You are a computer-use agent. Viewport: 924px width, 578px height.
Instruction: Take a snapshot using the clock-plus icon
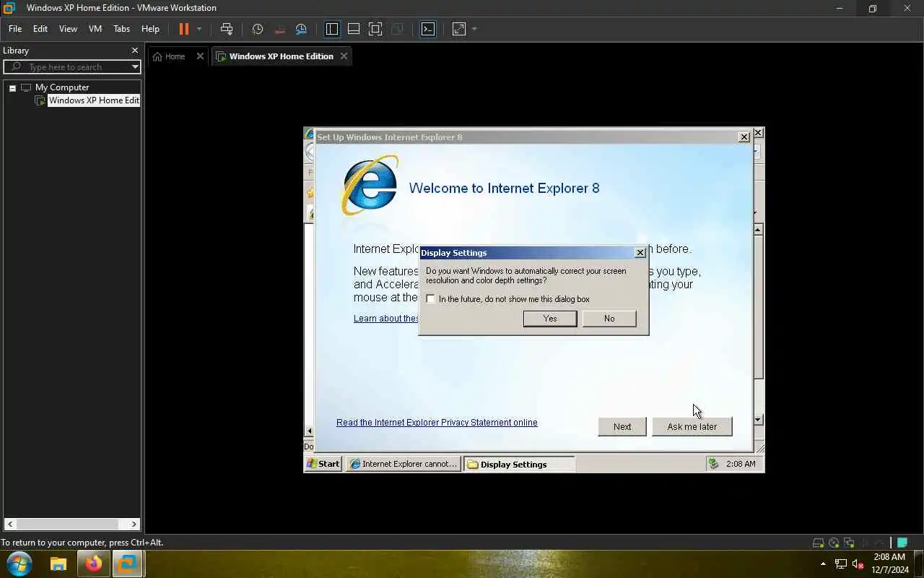(258, 29)
